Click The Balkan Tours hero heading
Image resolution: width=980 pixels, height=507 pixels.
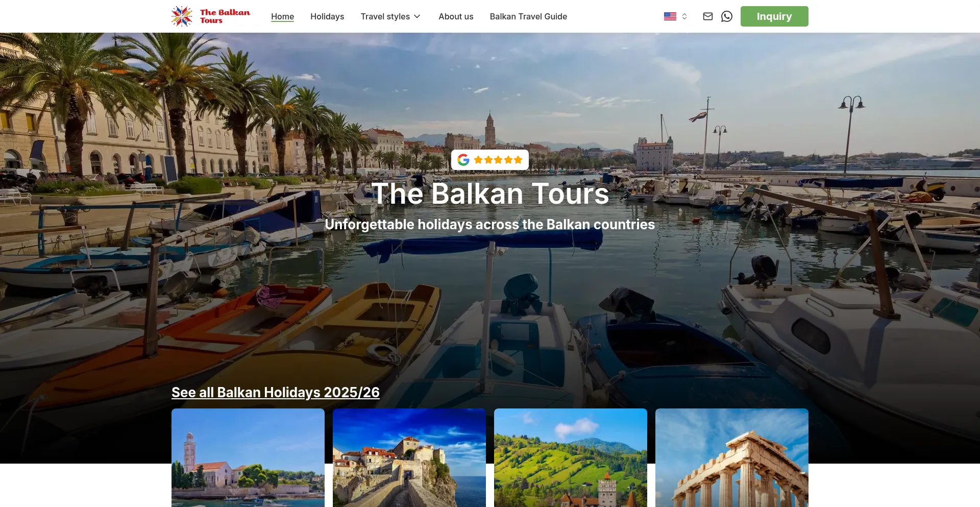click(x=490, y=194)
